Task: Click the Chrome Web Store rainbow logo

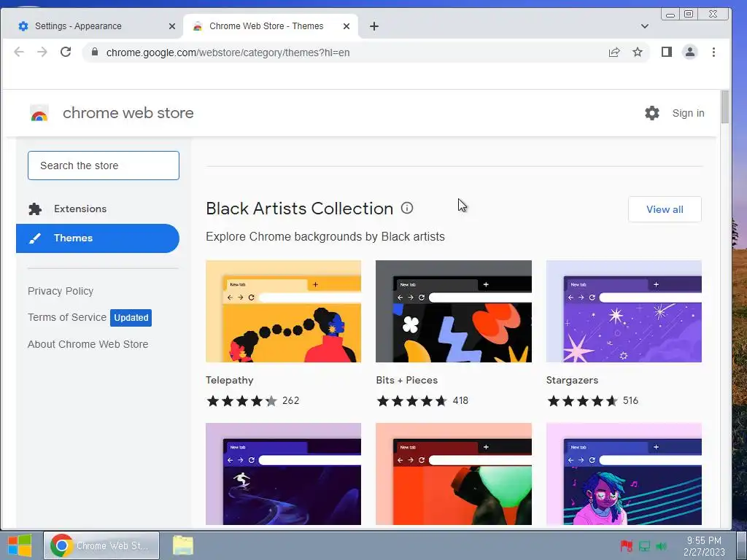Action: pyautogui.click(x=39, y=113)
